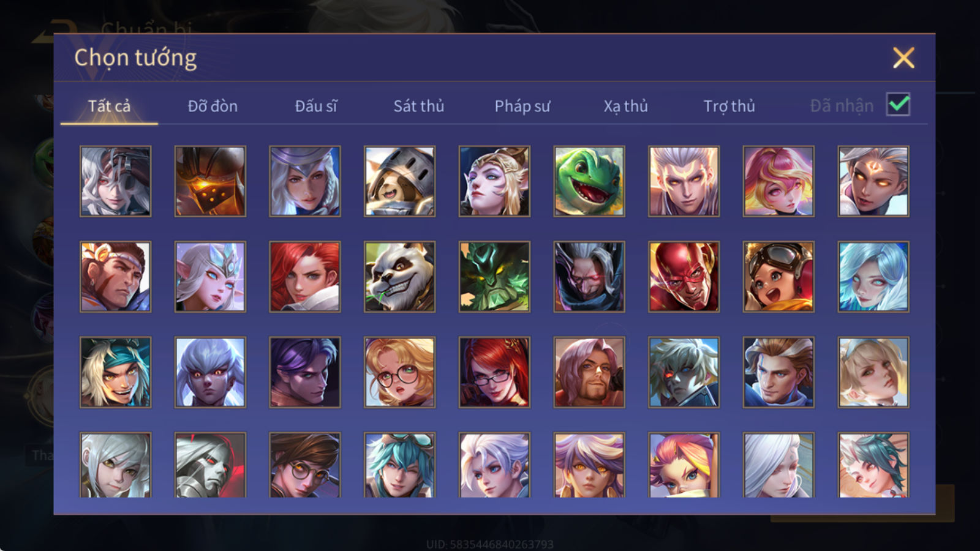This screenshot has height=551, width=980.
Task: Pick the green forest monster hero
Action: coord(494,277)
